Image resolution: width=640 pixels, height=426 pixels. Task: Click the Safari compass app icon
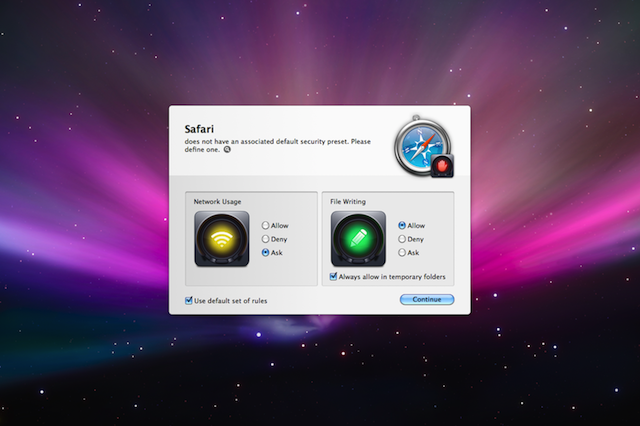point(418,145)
